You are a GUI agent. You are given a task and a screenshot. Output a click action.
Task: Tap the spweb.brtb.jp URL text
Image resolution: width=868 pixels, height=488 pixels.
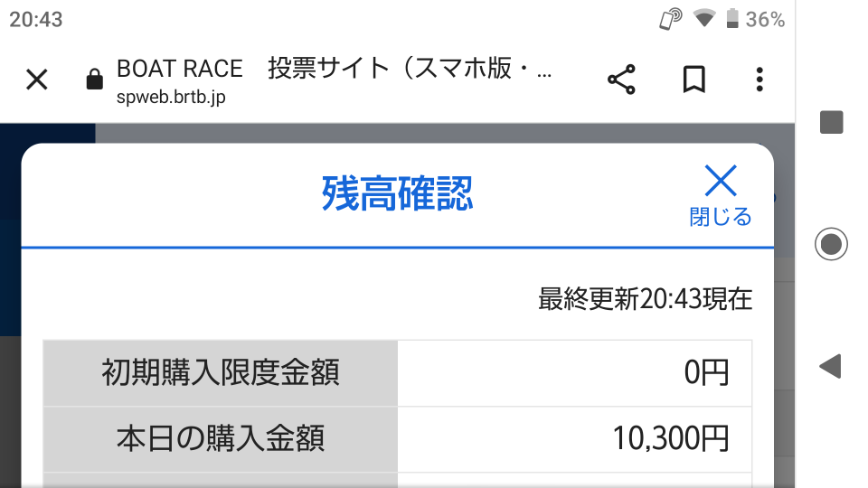coord(171,98)
